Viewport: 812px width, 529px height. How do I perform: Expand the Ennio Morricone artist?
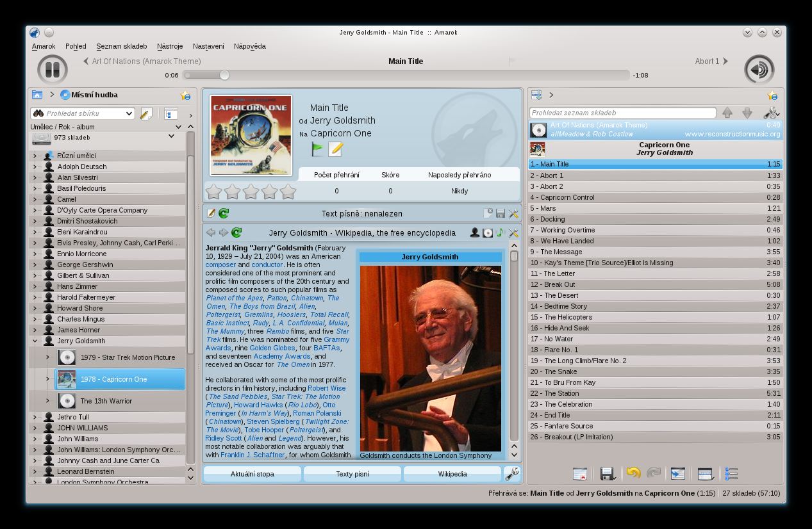click(x=35, y=254)
